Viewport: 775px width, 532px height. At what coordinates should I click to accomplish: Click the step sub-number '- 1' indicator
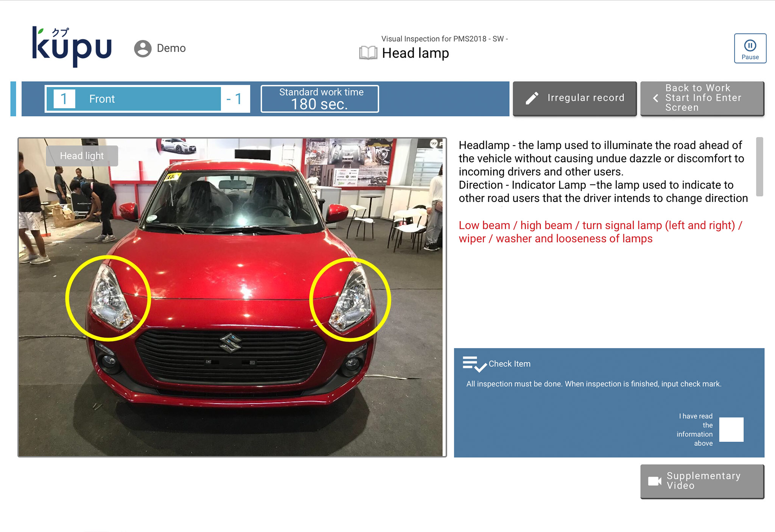[235, 99]
